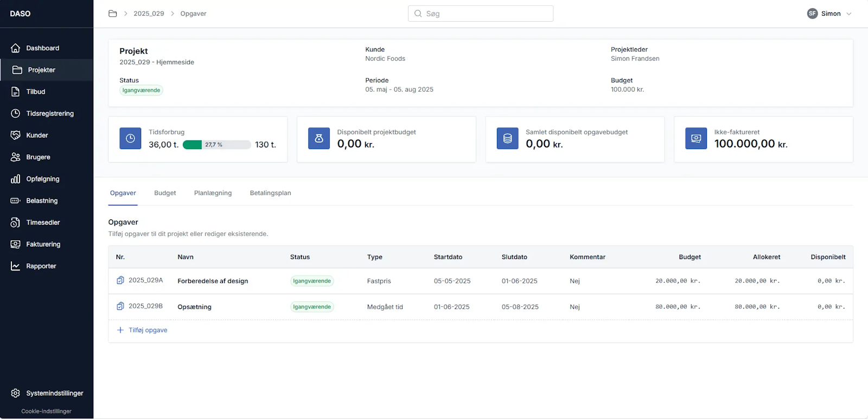Click the Systemindstillinger gear icon
The image size is (868, 419).
pos(16,393)
